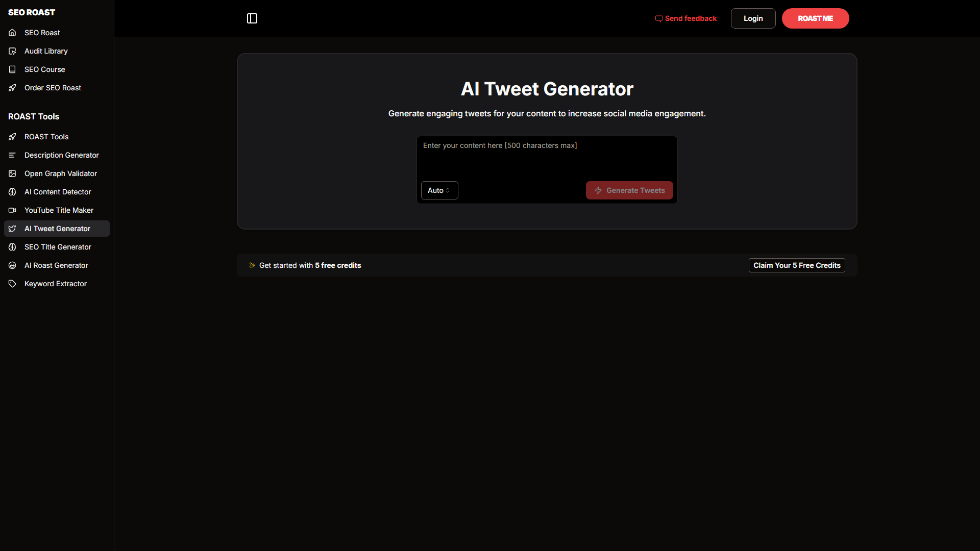Select the SEO Title Generator menu item

(58, 246)
